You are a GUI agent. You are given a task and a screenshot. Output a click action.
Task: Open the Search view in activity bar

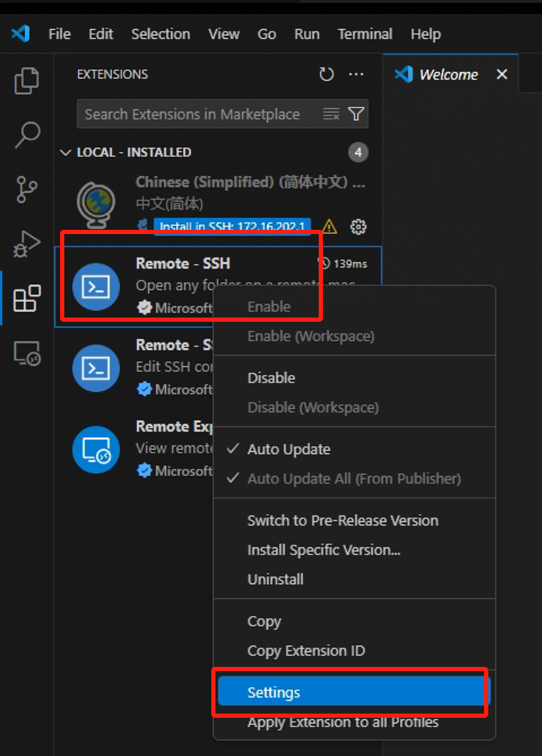pyautogui.click(x=26, y=134)
